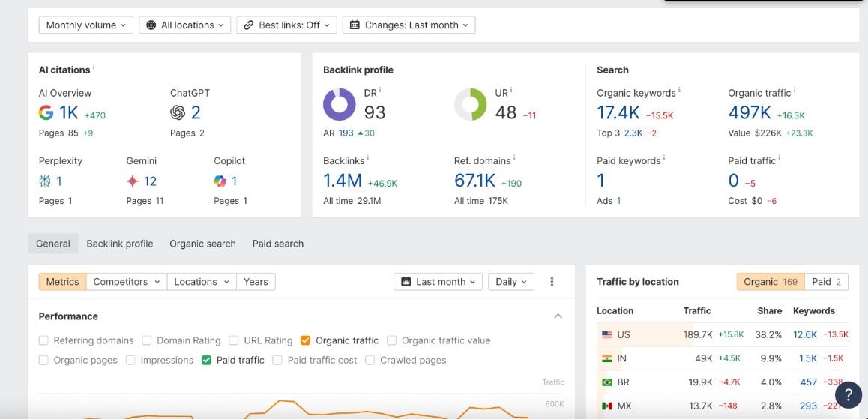The image size is (868, 419).
Task: Click info icon next to AI citations
Action: click(x=94, y=67)
